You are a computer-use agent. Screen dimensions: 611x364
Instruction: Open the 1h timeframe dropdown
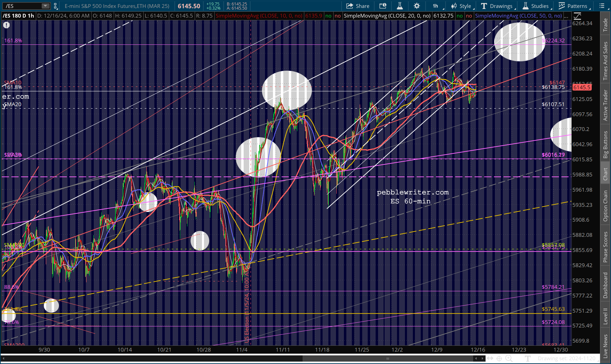coord(437,6)
